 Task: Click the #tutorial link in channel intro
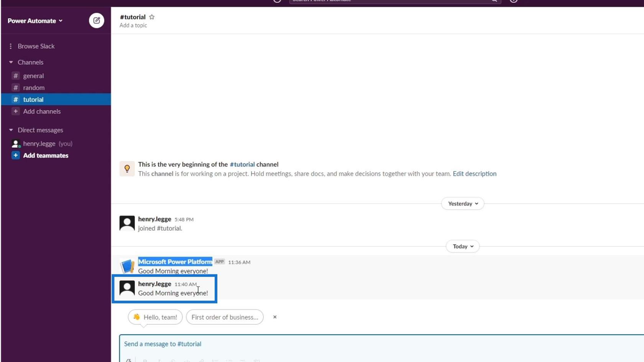click(x=242, y=164)
